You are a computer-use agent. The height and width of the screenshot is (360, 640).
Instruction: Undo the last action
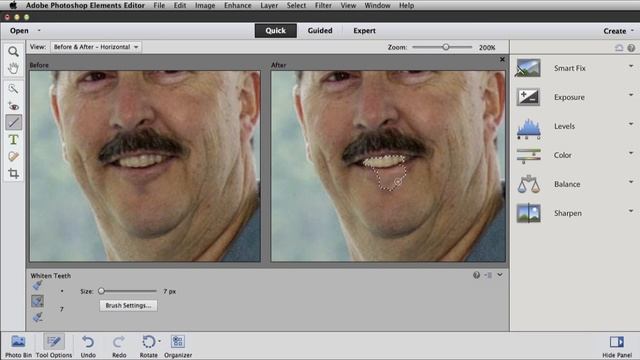[x=88, y=346]
